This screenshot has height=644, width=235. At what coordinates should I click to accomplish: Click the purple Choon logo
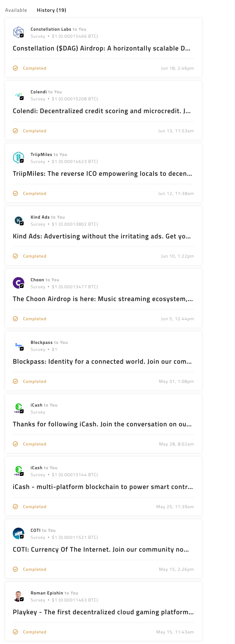pyautogui.click(x=19, y=283)
